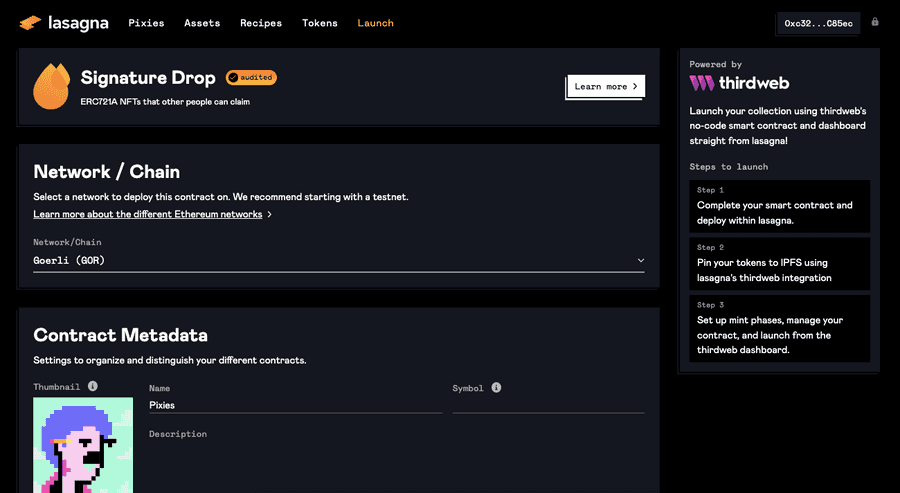Click the Signature Drop flame icon
The height and width of the screenshot is (493, 900).
tap(52, 86)
